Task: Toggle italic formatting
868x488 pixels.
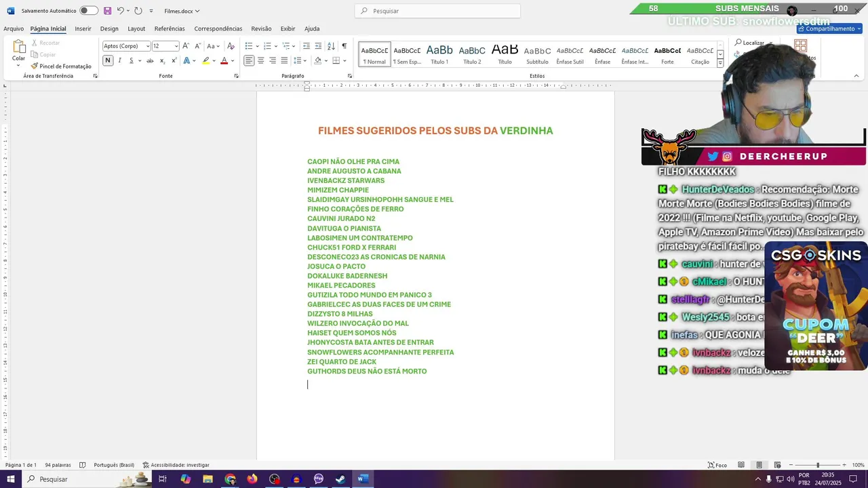Action: click(119, 60)
